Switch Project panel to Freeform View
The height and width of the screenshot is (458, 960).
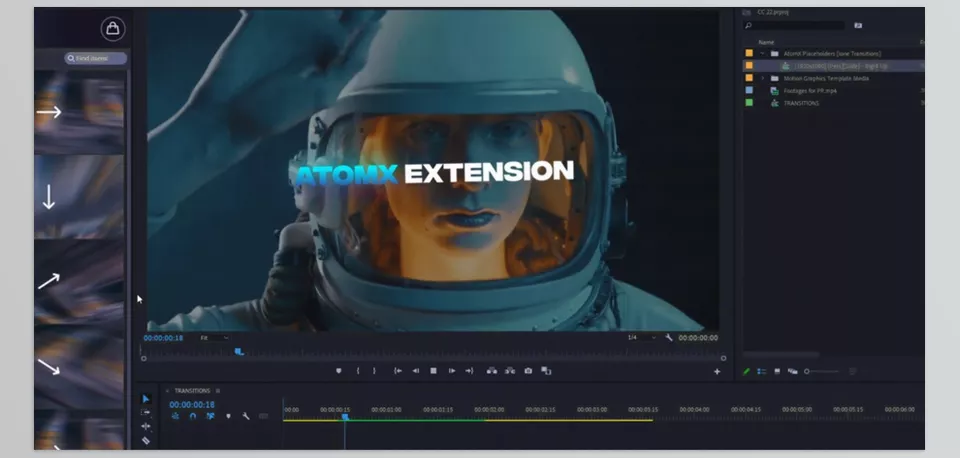pyautogui.click(x=792, y=371)
